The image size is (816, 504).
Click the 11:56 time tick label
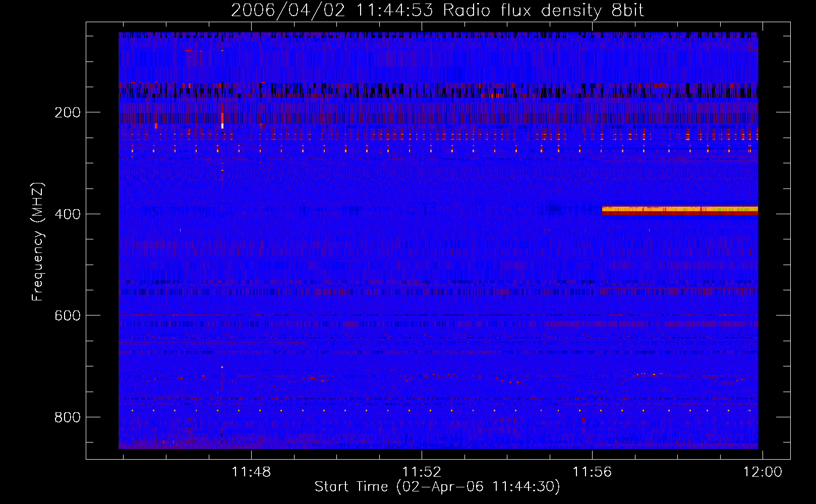click(x=592, y=472)
